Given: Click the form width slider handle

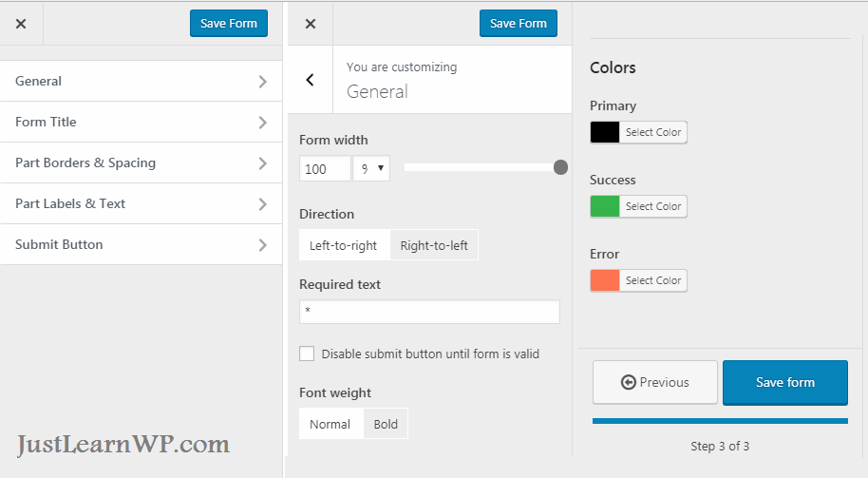Looking at the screenshot, I should 560,167.
